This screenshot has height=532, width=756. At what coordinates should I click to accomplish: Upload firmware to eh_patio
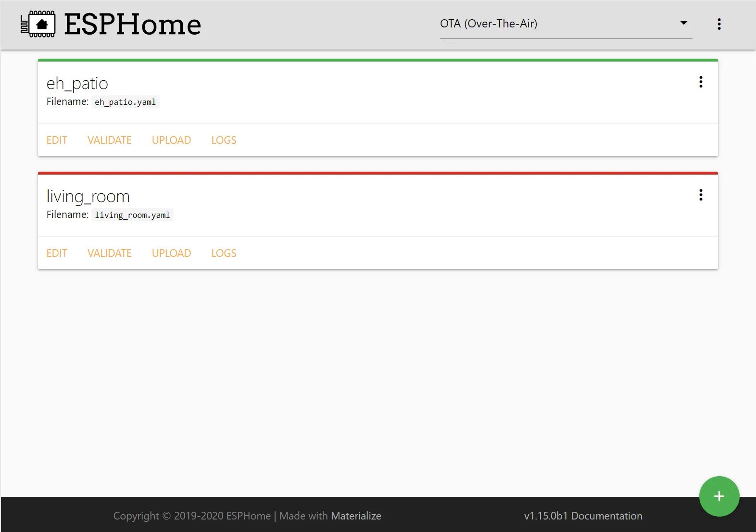171,140
